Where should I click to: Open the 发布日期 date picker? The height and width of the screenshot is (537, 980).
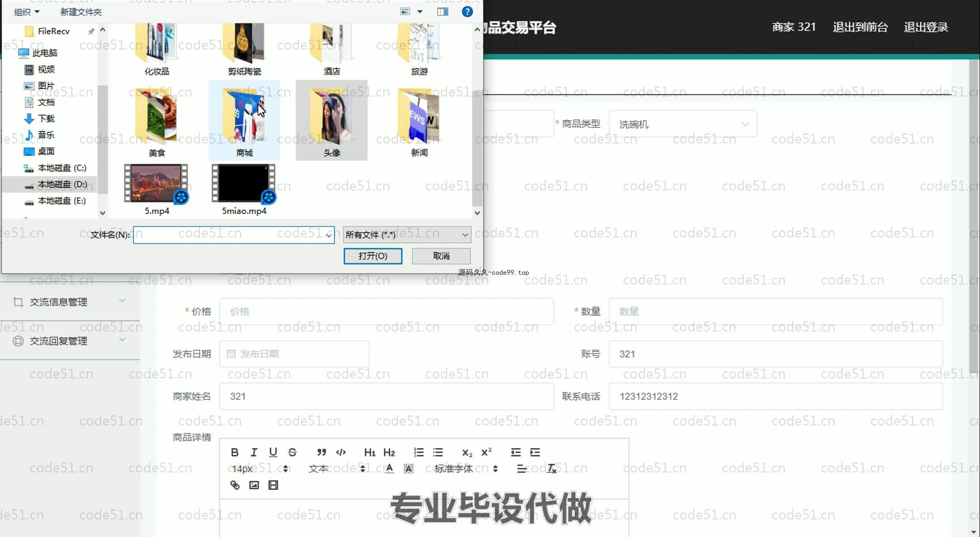point(294,354)
